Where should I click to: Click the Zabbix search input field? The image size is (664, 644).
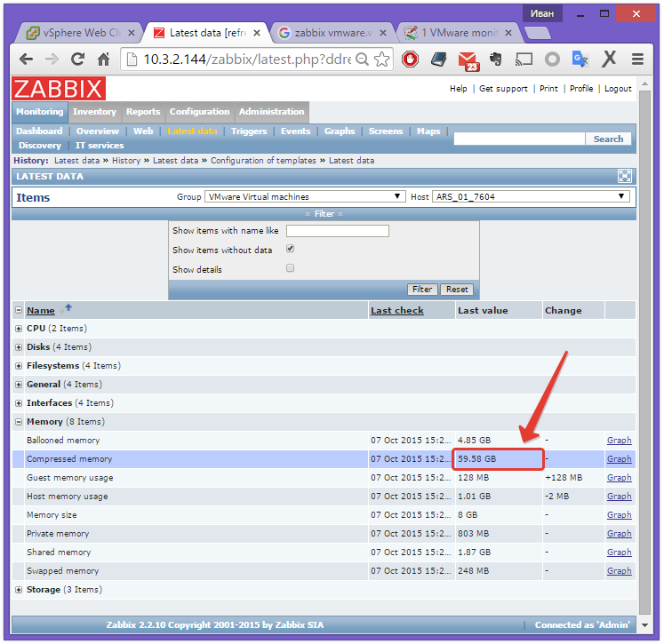520,139
